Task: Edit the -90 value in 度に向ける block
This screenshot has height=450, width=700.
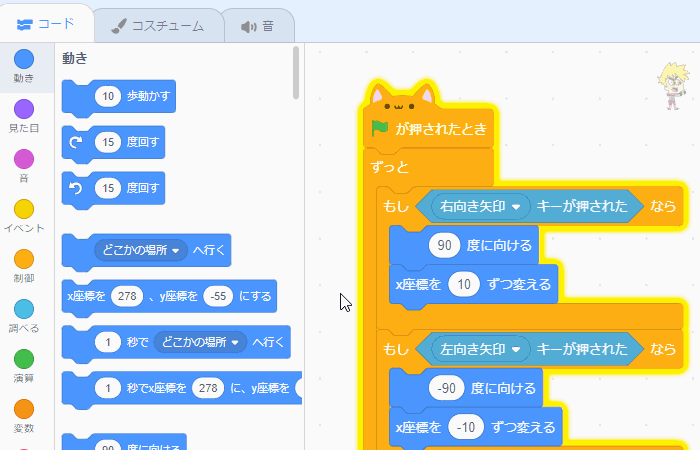Action: [446, 388]
